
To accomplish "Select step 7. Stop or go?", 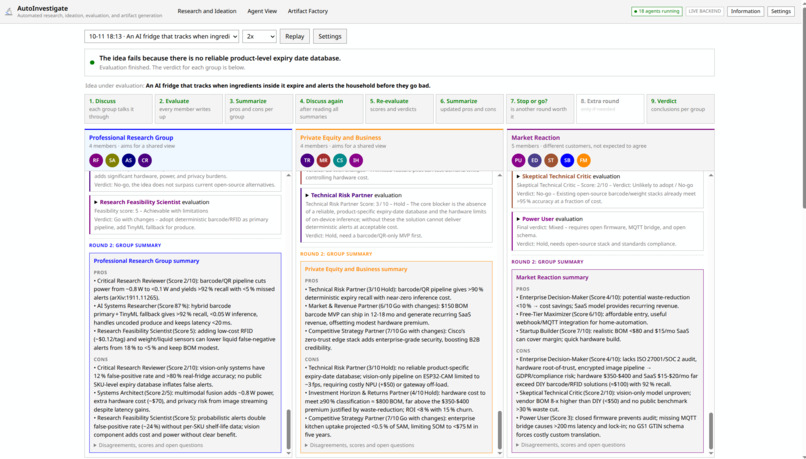I will (540, 109).
